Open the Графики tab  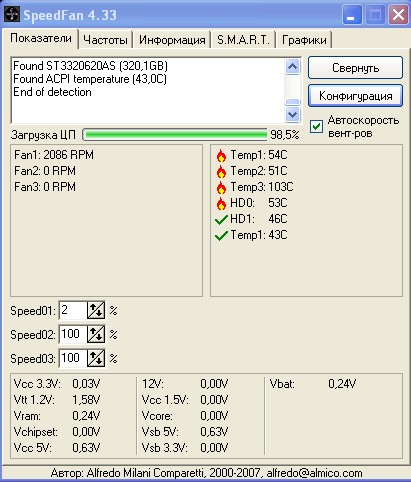point(304,40)
